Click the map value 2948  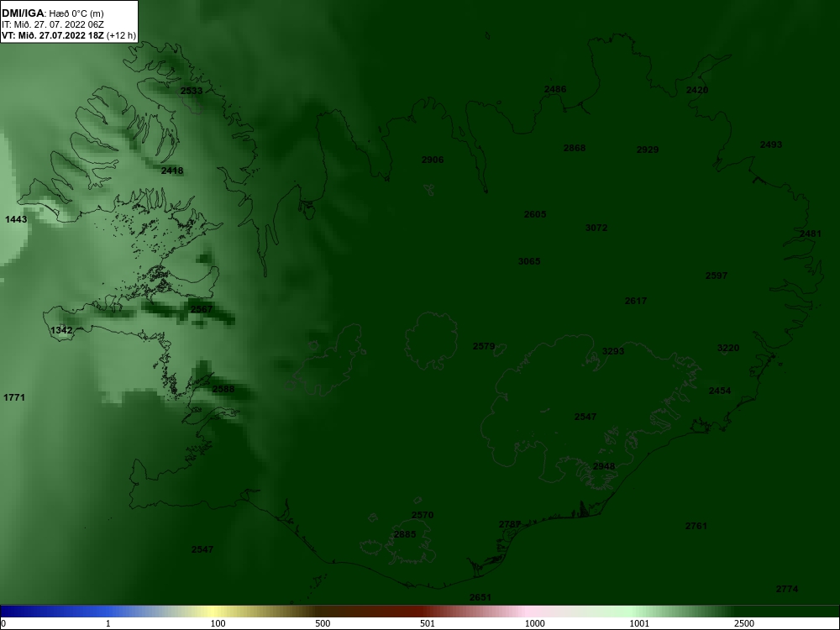(x=604, y=466)
